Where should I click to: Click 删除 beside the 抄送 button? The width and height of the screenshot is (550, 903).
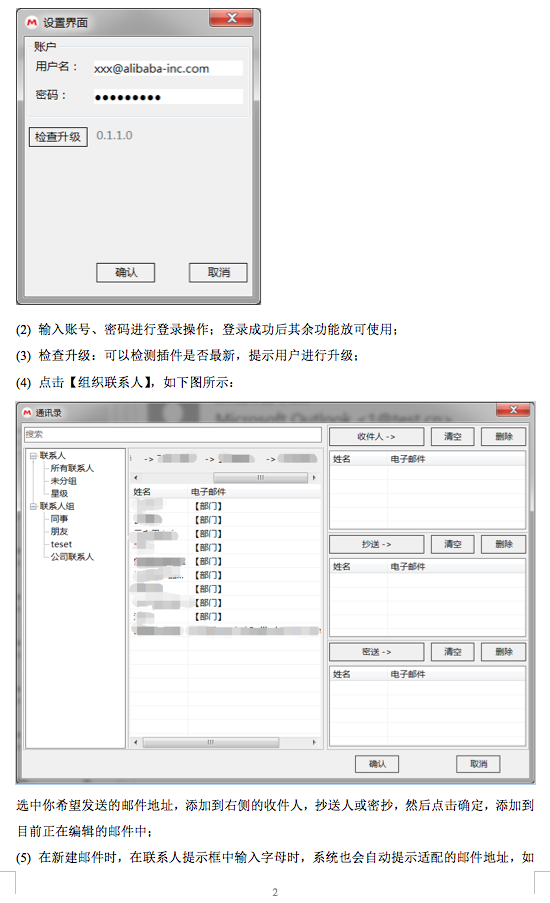(x=504, y=544)
